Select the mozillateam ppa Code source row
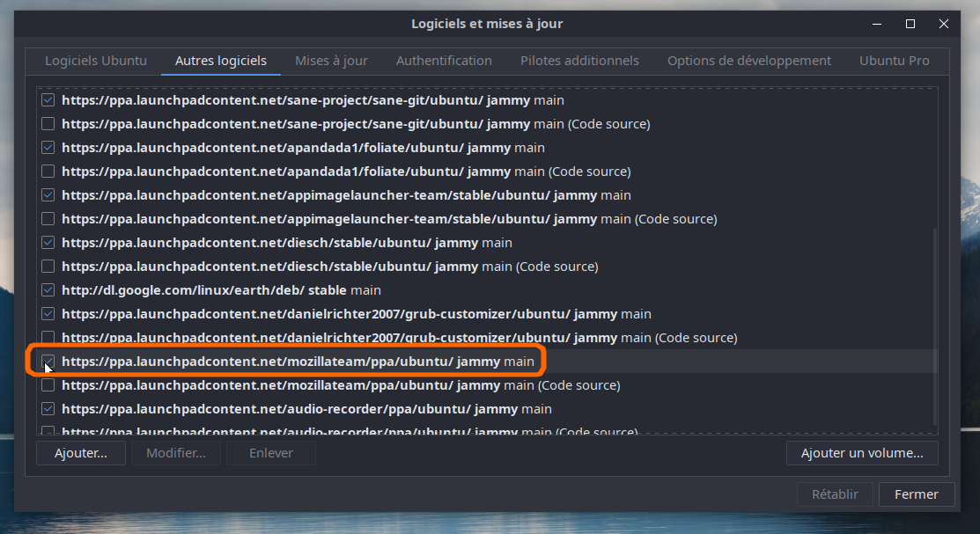The width and height of the screenshot is (980, 534). point(341,385)
